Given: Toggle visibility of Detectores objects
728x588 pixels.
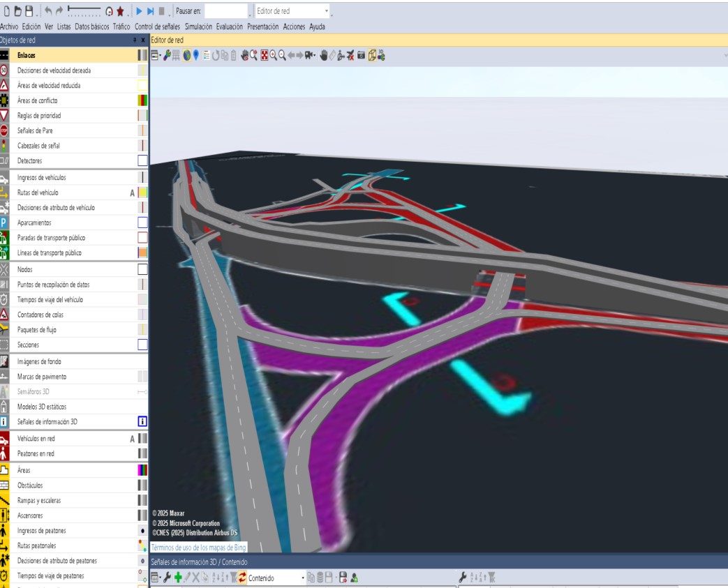Looking at the screenshot, I should pyautogui.click(x=142, y=160).
